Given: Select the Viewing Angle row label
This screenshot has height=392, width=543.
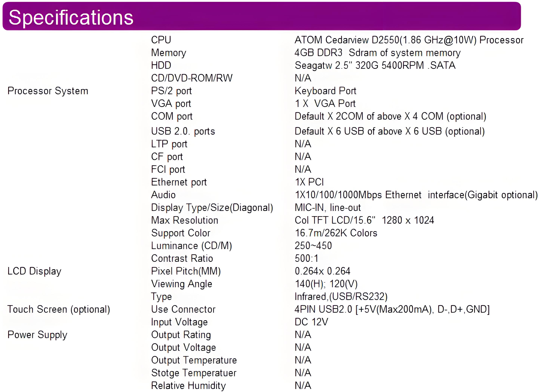Looking at the screenshot, I should click(182, 284).
